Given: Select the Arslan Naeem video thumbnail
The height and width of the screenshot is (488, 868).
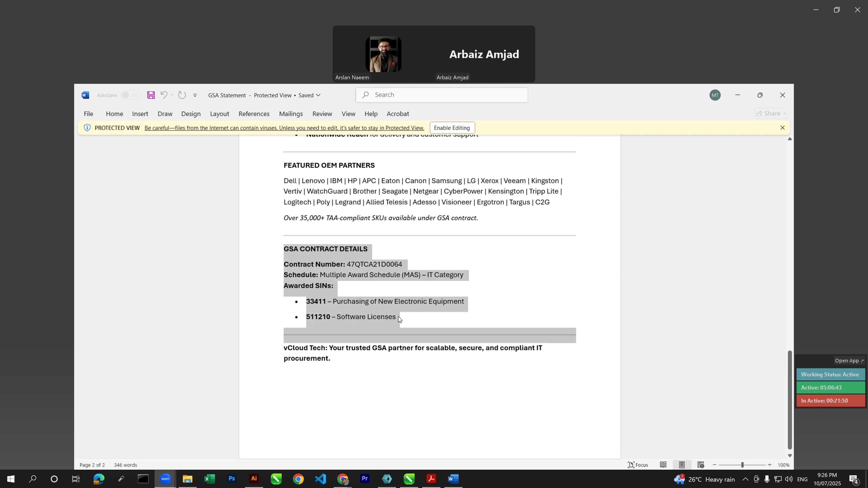Looking at the screenshot, I should click(x=383, y=54).
